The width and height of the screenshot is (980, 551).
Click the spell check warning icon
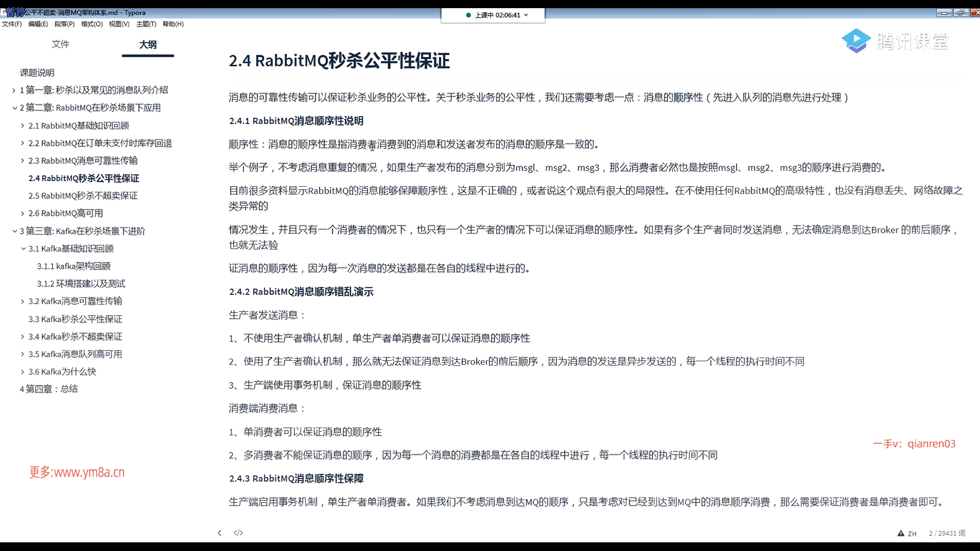click(901, 533)
